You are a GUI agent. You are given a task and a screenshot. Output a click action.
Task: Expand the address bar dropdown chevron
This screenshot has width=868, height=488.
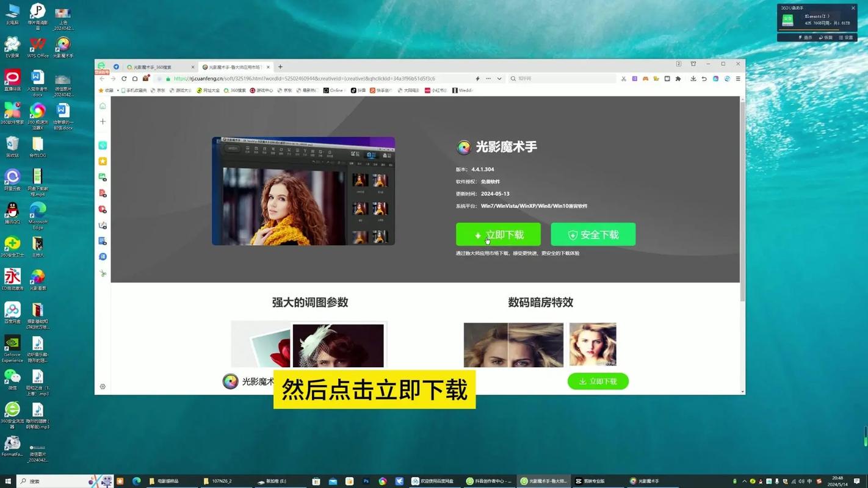point(499,78)
